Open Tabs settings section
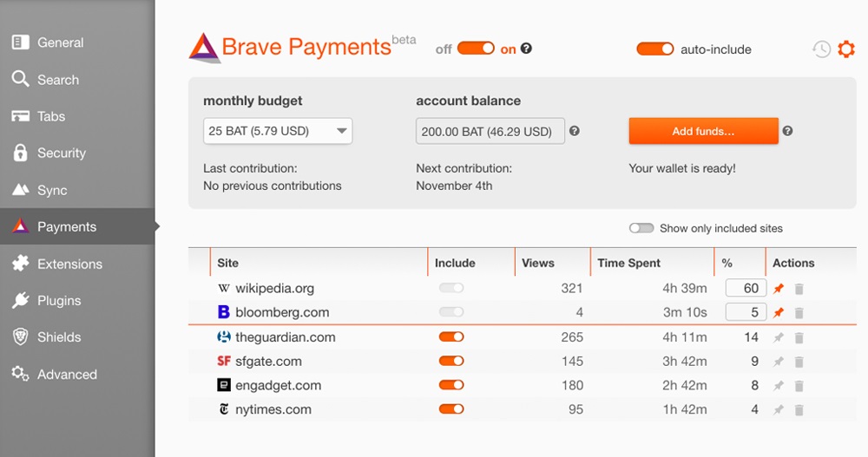This screenshot has width=868, height=457. pos(77,116)
